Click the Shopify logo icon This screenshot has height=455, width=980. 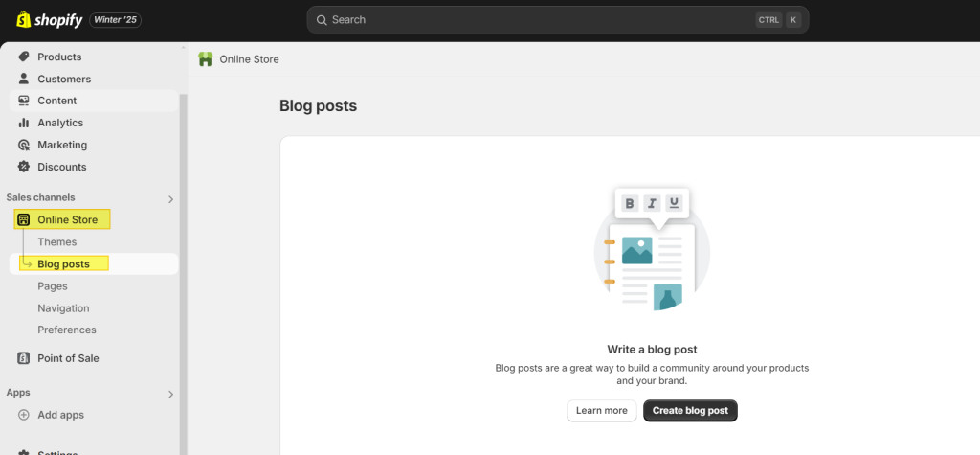click(22, 19)
